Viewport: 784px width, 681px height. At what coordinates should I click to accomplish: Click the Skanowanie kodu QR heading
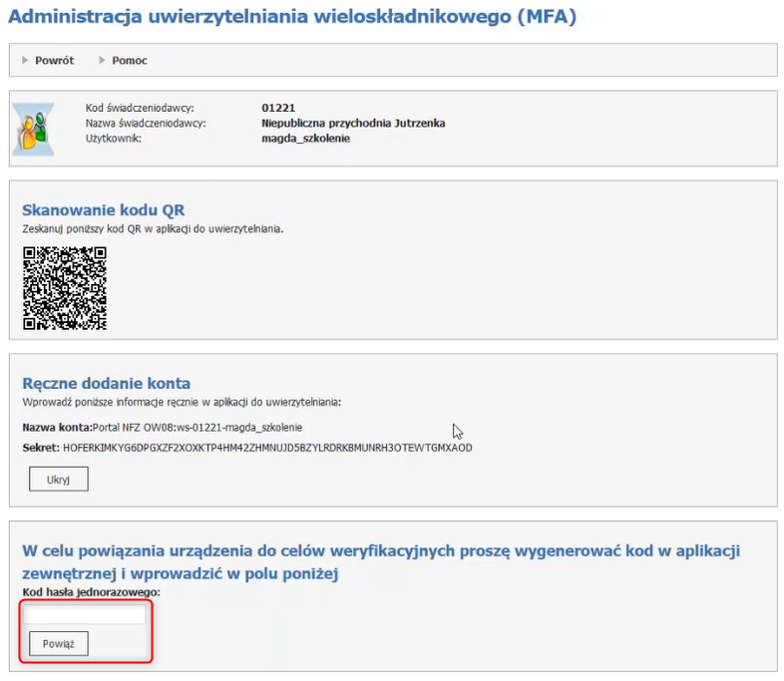[x=103, y=209]
